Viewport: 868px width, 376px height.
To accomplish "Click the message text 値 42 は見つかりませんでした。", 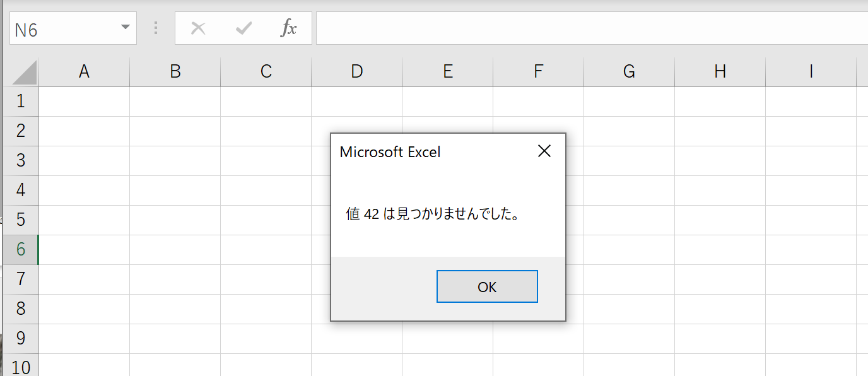I will (432, 214).
